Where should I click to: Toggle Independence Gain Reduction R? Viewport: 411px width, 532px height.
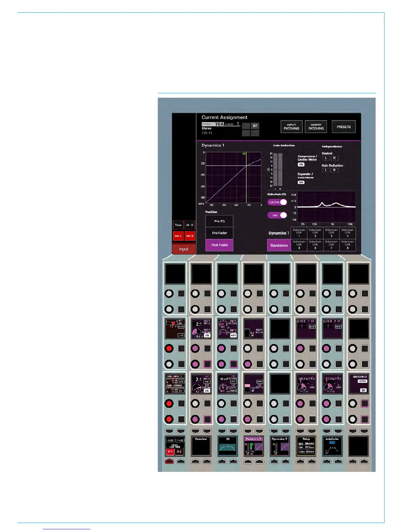click(334, 170)
